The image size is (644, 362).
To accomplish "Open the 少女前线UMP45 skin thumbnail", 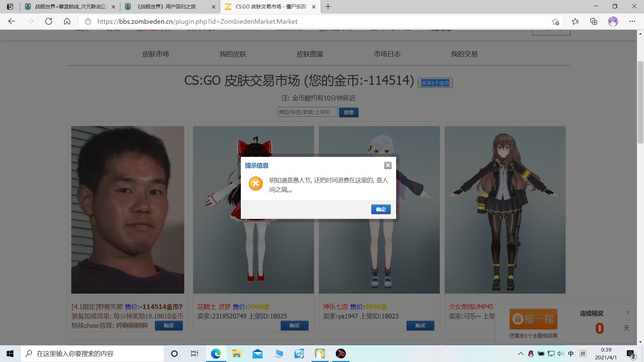I will click(x=505, y=210).
